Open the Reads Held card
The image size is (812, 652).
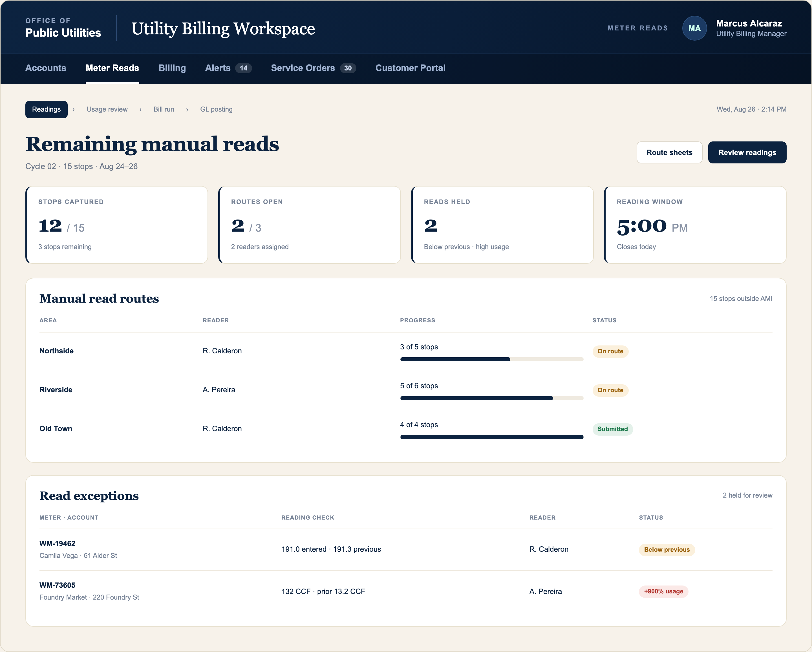(x=502, y=225)
